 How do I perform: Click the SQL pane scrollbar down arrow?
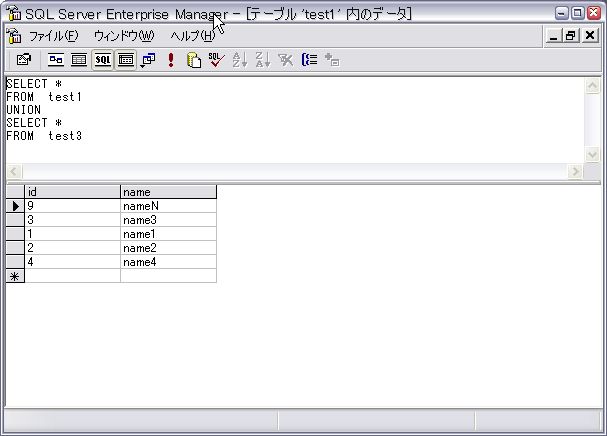592,155
